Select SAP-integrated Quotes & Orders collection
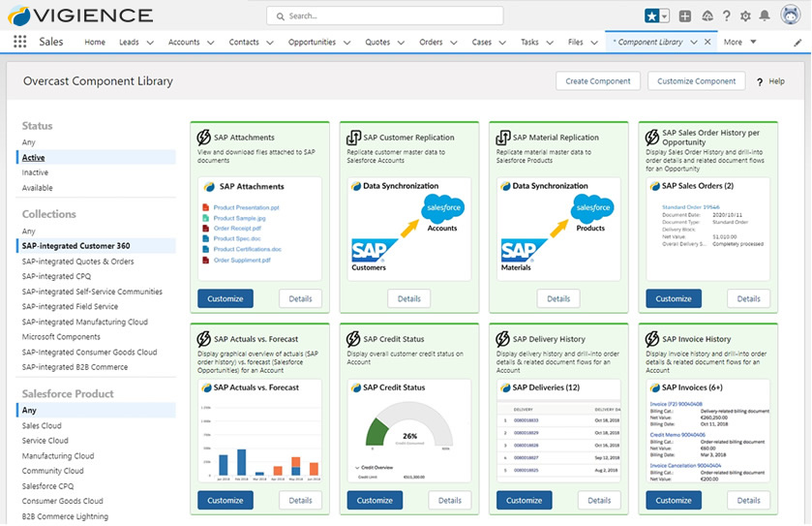 [77, 262]
